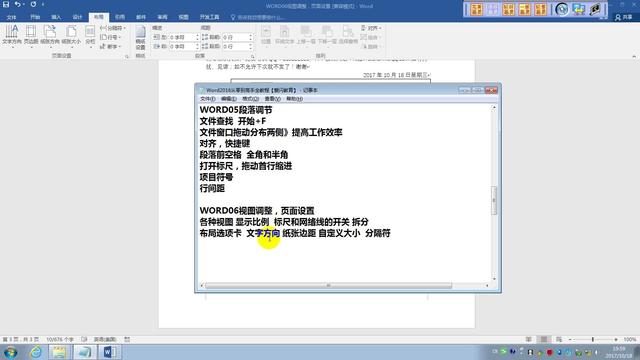Save the document from Quick Access Toolbar

click(x=6, y=4)
